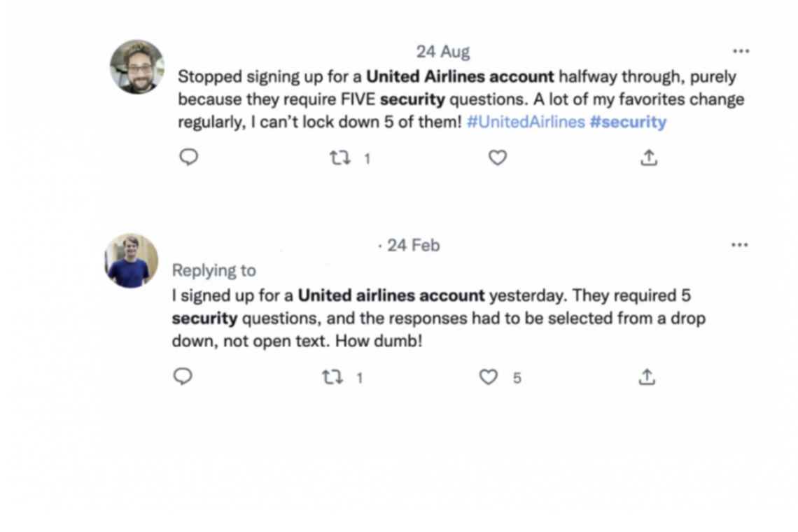Open the 24 Aug timestamp link

443,52
